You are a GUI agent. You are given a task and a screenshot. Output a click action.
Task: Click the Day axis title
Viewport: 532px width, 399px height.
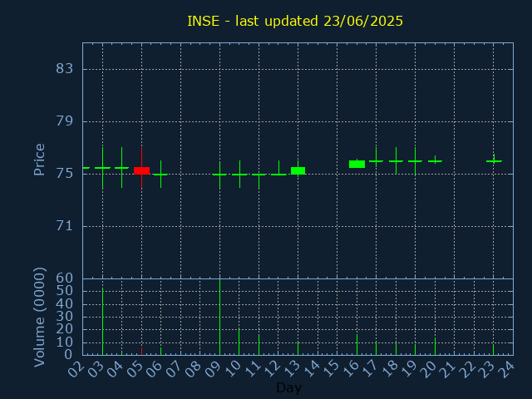(x=288, y=387)
